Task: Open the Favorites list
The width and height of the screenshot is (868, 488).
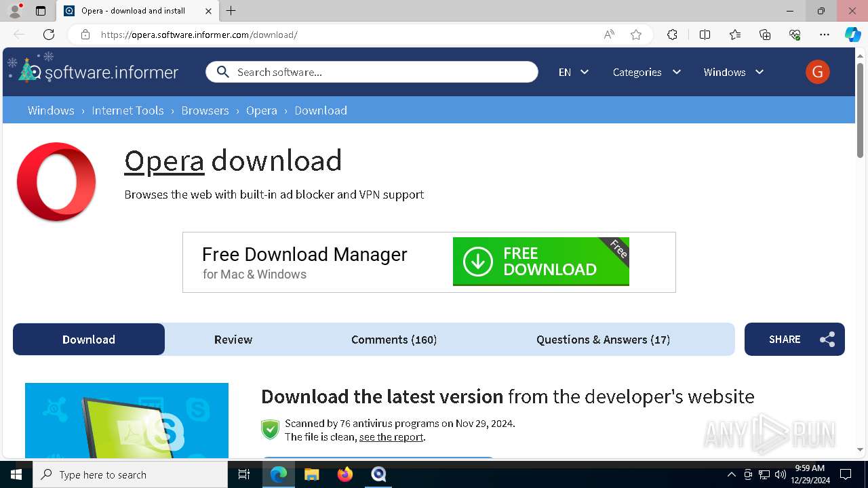Action: pos(735,35)
